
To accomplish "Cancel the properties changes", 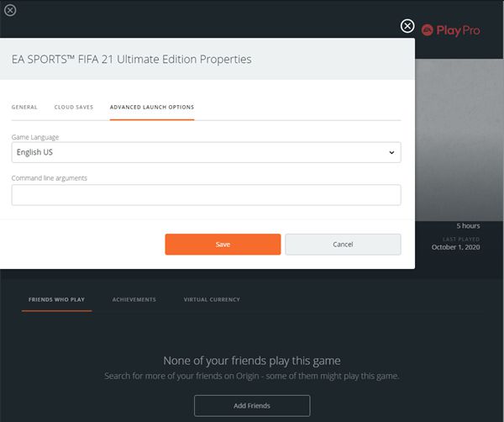I will point(343,245).
